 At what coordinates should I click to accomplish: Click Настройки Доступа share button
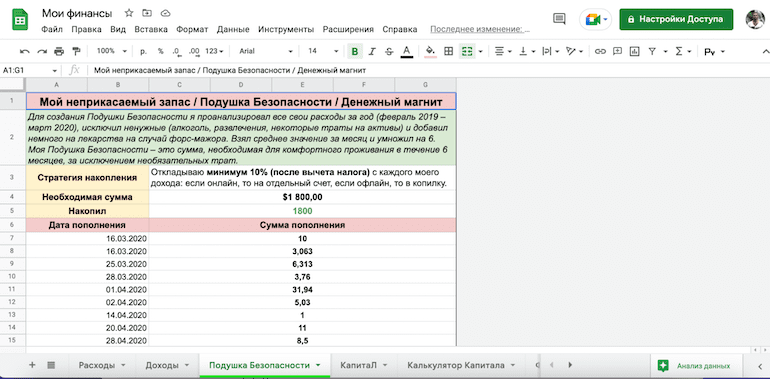(x=676, y=19)
